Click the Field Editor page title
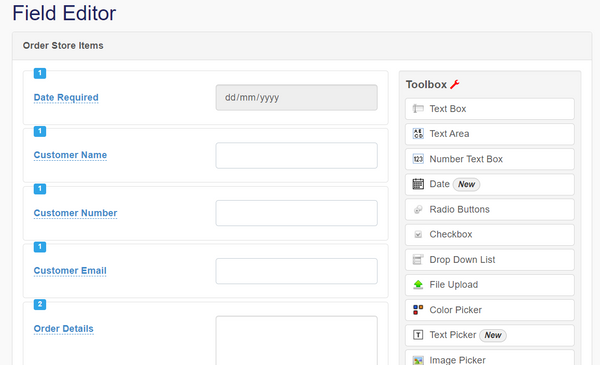 coord(64,13)
